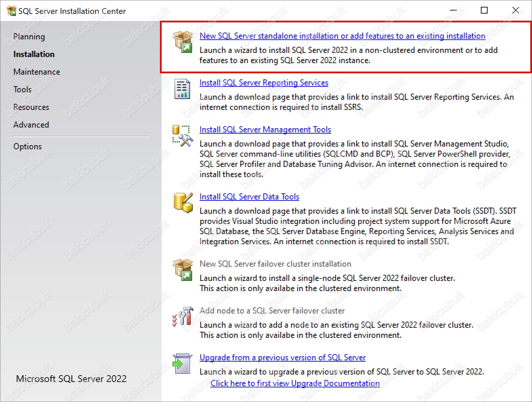Show the Resources section
532x402 pixels.
31,107
